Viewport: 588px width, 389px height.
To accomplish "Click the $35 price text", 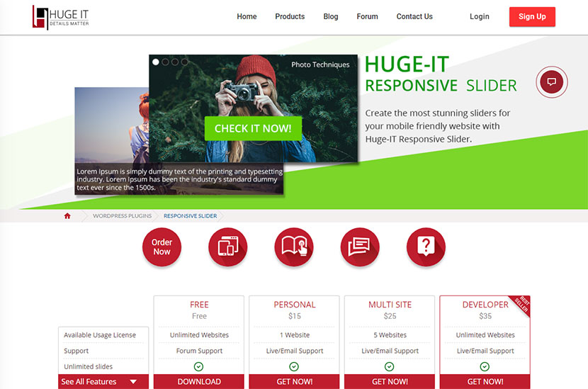I will pos(485,316).
